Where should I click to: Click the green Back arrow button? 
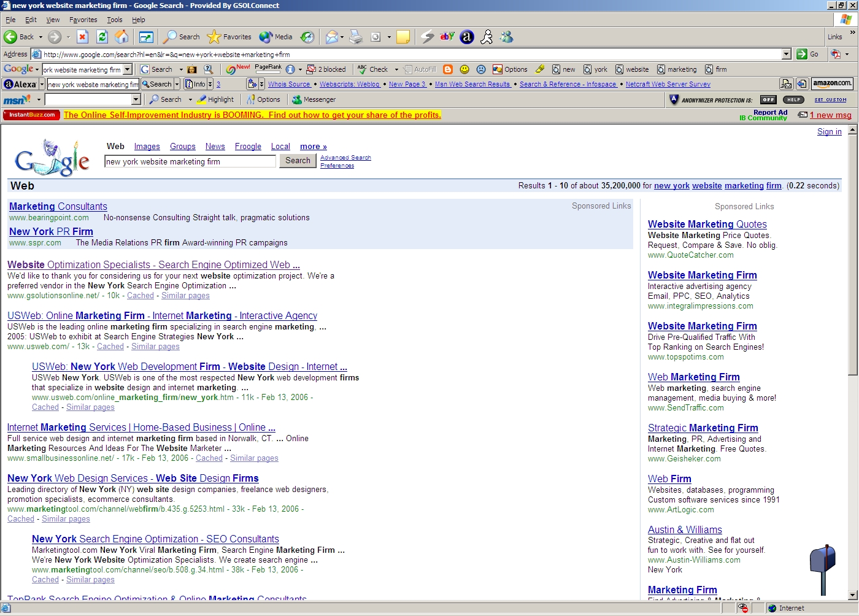(x=19, y=37)
